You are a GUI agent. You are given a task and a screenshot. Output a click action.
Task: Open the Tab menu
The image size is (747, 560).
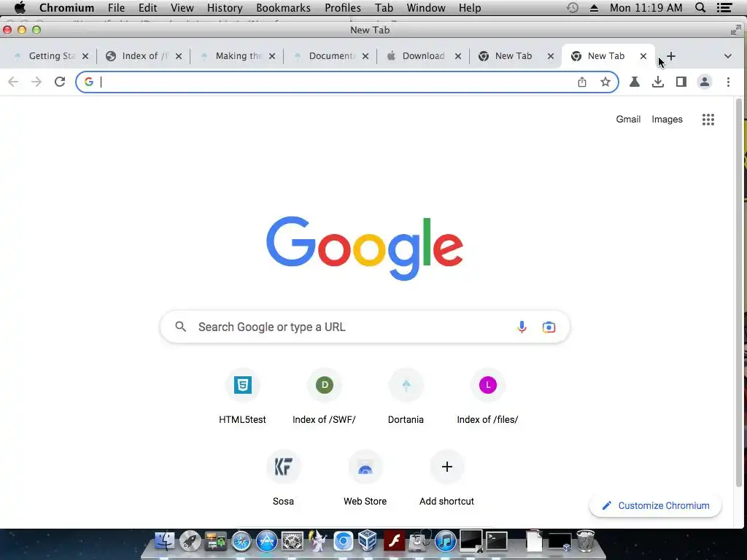384,8
